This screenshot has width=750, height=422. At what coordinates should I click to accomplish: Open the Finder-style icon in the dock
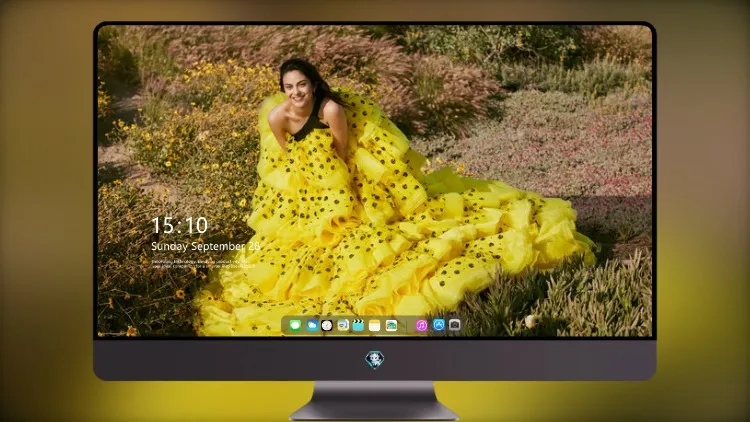point(342,325)
